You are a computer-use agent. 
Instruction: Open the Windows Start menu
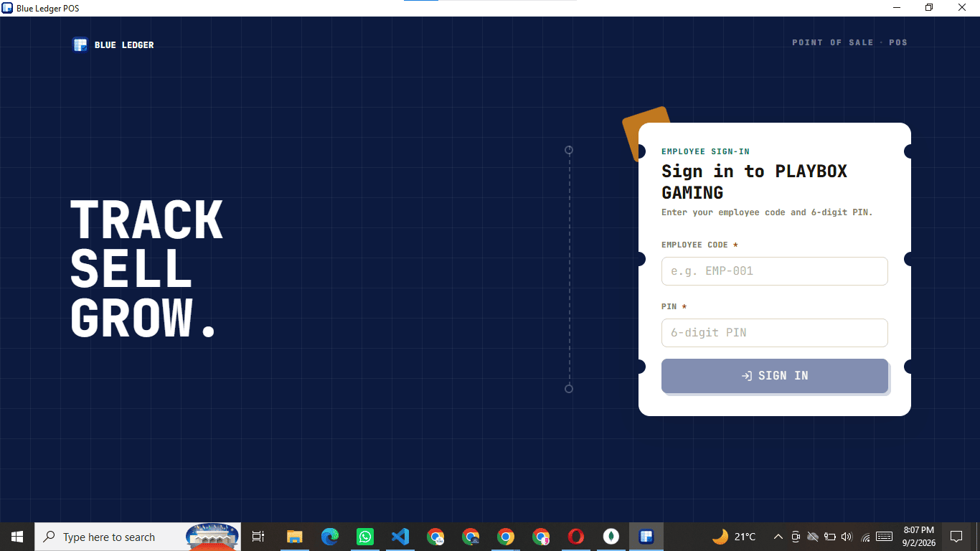pyautogui.click(x=17, y=537)
